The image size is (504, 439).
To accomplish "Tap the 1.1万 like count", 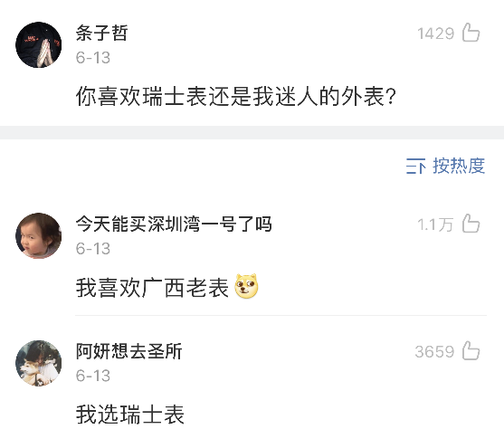I will pyautogui.click(x=435, y=224).
